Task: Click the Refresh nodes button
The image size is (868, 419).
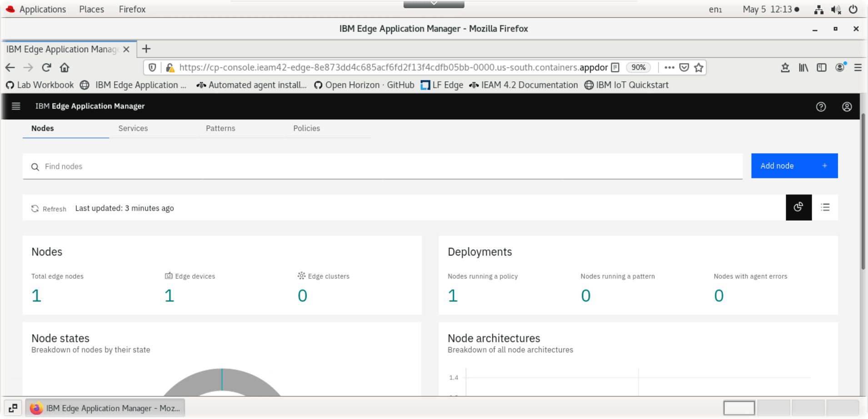Action: (49, 209)
